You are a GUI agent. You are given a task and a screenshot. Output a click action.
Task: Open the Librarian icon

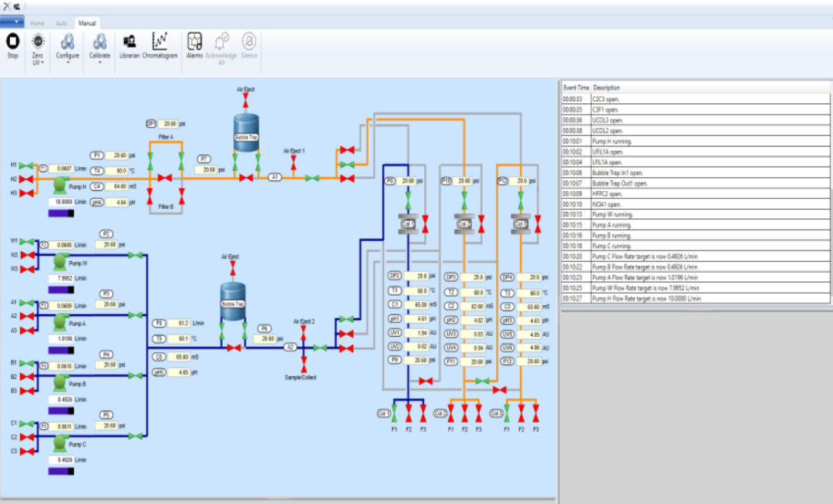tap(129, 42)
